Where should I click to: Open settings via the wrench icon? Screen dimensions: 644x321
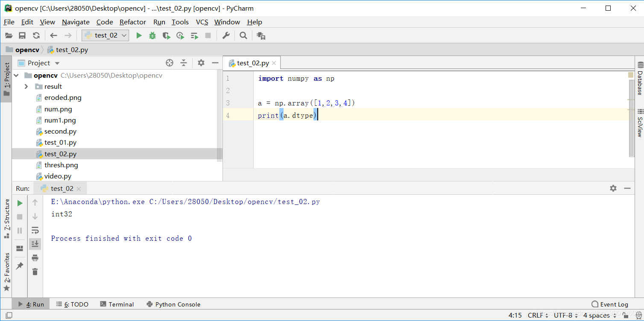click(x=226, y=35)
